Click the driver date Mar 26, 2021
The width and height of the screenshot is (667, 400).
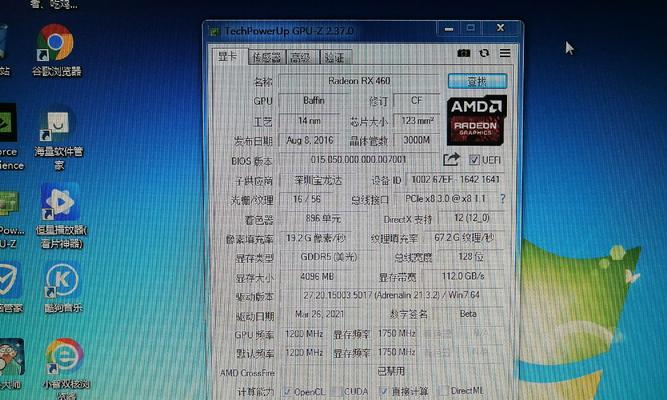tap(319, 314)
